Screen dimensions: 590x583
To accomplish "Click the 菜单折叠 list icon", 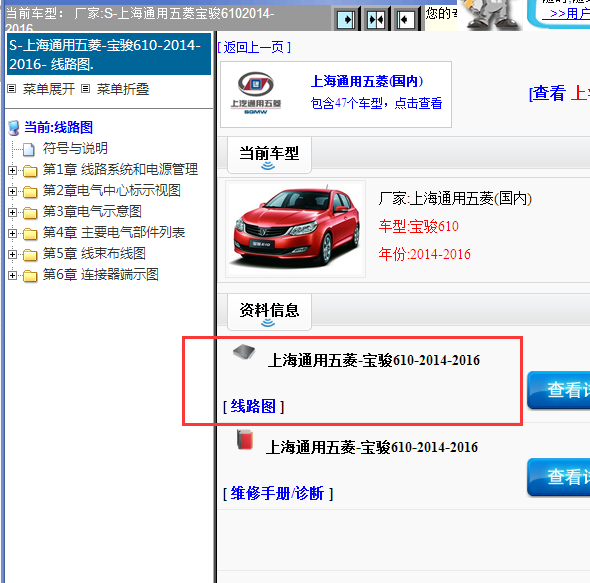I will pos(86,89).
